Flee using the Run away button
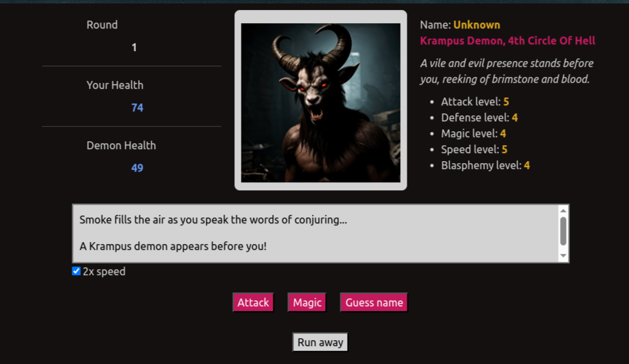The image size is (629, 364). (320, 342)
